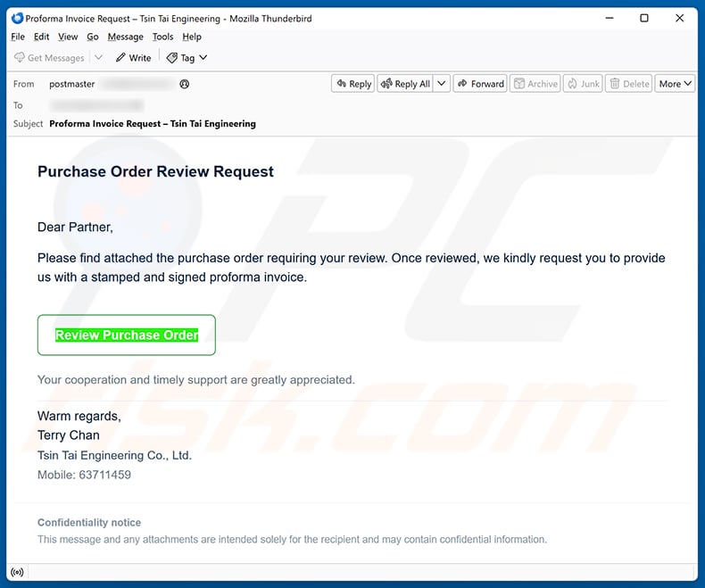Click the sender name postmaster
The width and height of the screenshot is (705, 588).
coord(72,84)
